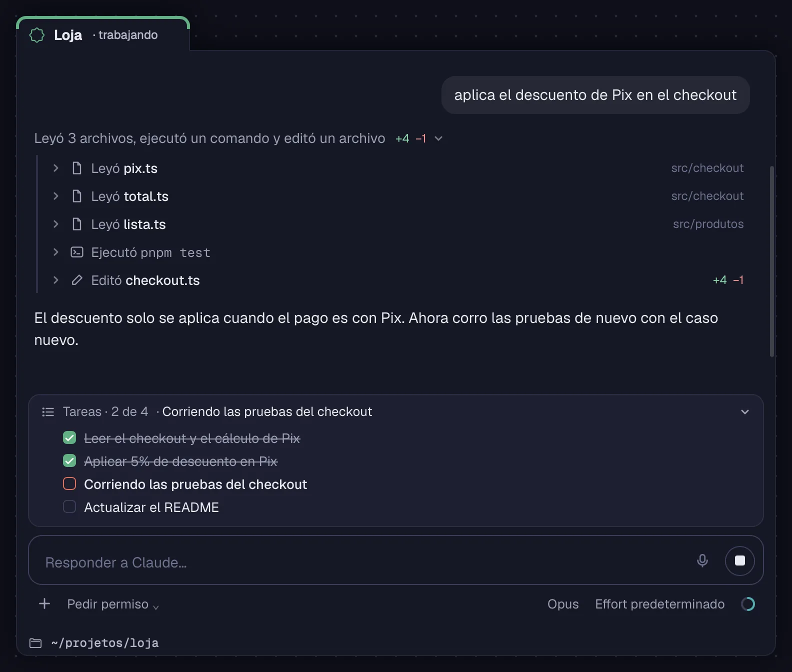The height and width of the screenshot is (672, 792).
Task: Collapse the activity summary chevron after +4 −1
Action: [438, 138]
